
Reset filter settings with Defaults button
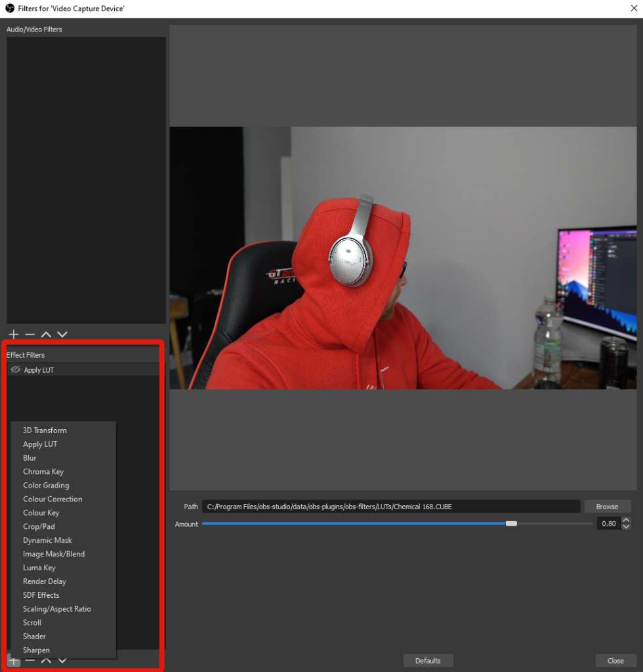(428, 660)
